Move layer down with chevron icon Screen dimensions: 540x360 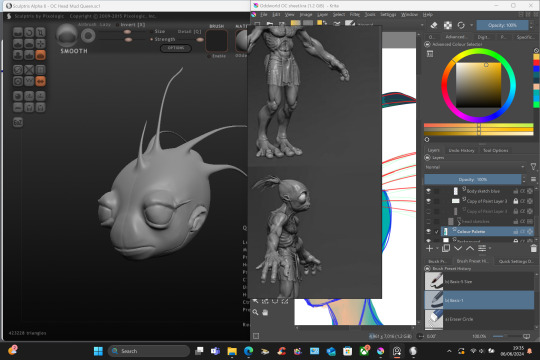pyautogui.click(x=458, y=248)
